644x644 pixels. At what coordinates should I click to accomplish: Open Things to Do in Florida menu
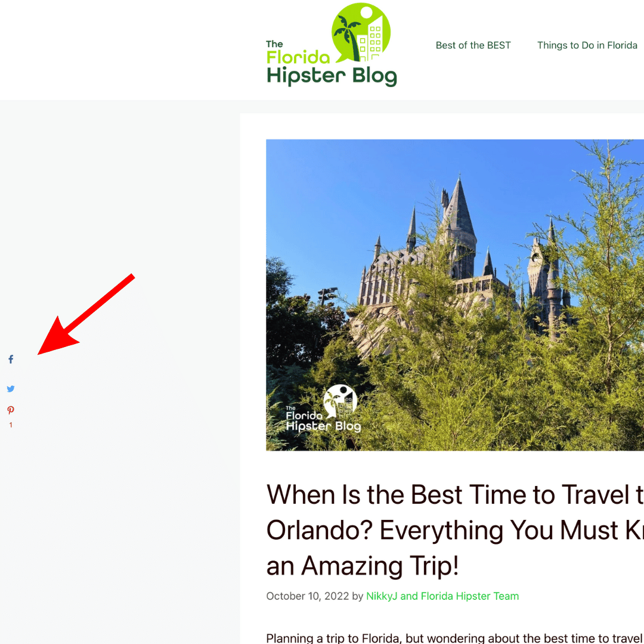(587, 45)
